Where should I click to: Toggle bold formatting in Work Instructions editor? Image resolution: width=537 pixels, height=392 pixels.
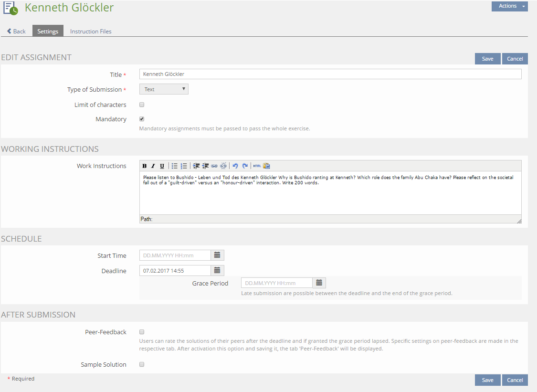[x=145, y=166]
